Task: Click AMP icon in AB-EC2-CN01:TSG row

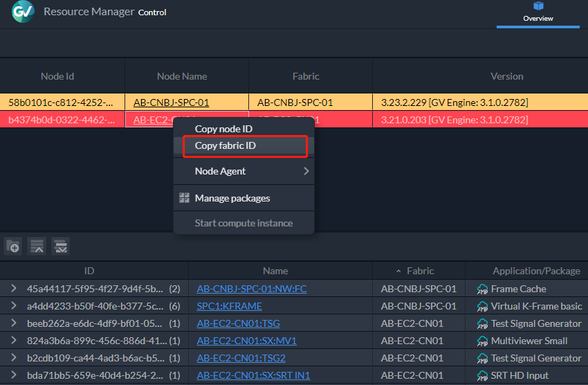Action: (x=482, y=323)
